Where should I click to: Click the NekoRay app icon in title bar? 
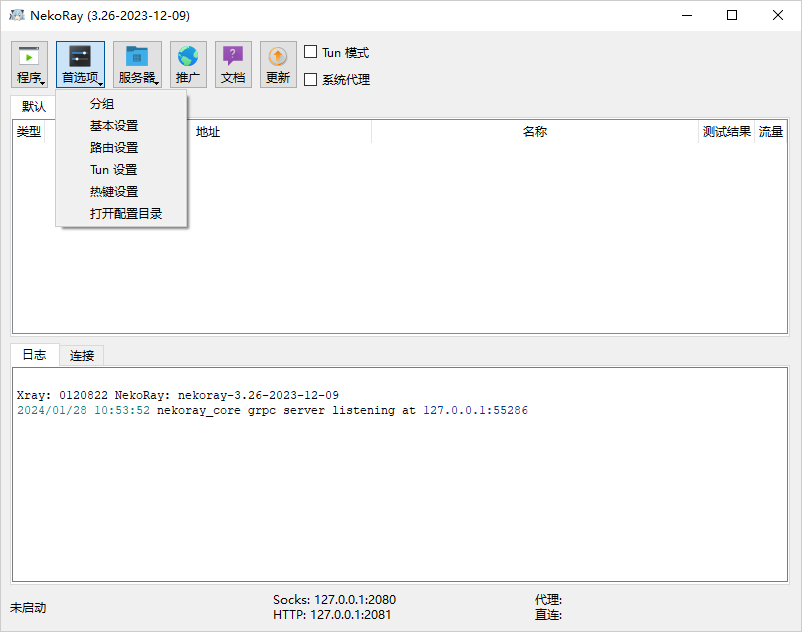click(x=17, y=16)
